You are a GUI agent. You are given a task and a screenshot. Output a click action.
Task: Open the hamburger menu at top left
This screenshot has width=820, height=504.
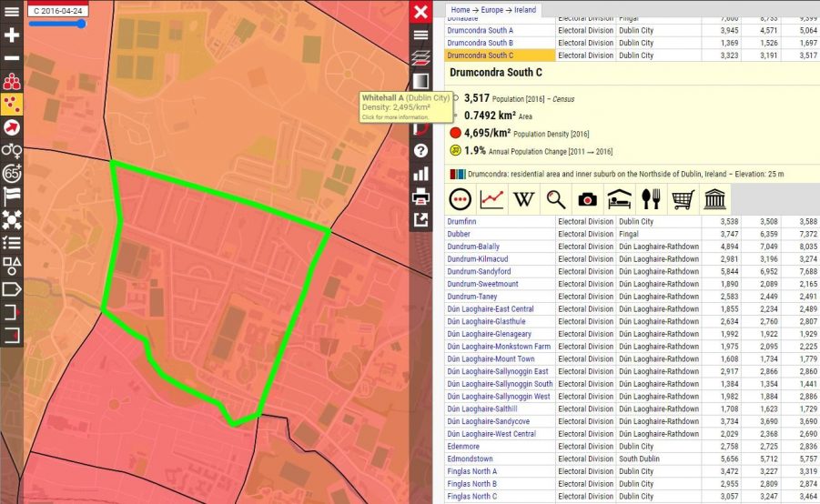[x=12, y=12]
